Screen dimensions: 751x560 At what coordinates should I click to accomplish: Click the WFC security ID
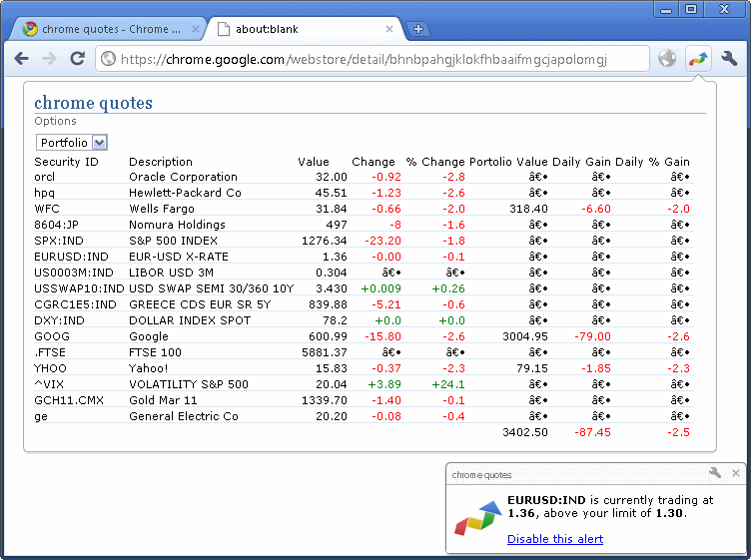pyautogui.click(x=47, y=209)
